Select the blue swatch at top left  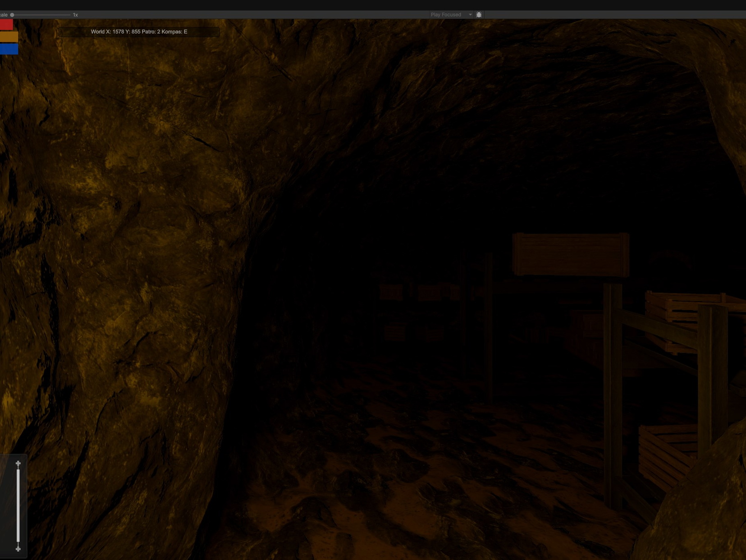[9, 49]
